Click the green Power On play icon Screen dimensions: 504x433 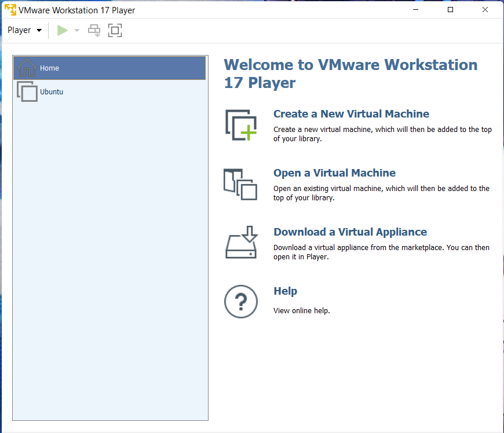63,31
